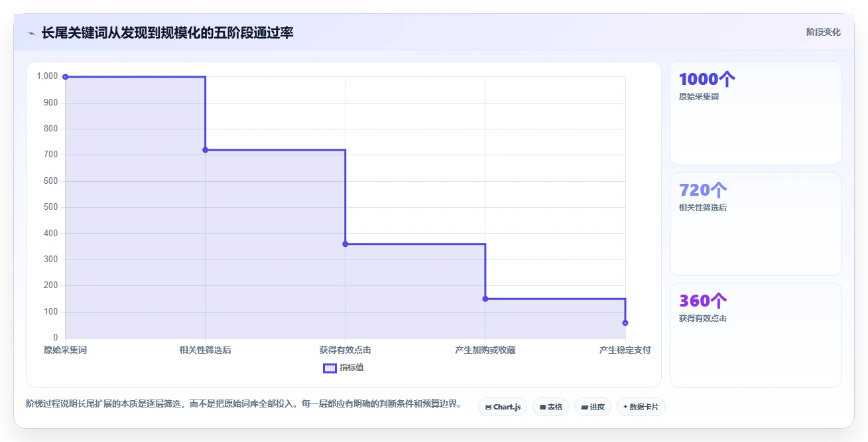868x442 pixels.
Task: Click the 相关性筛选后 data point at 720
Action: (x=205, y=150)
